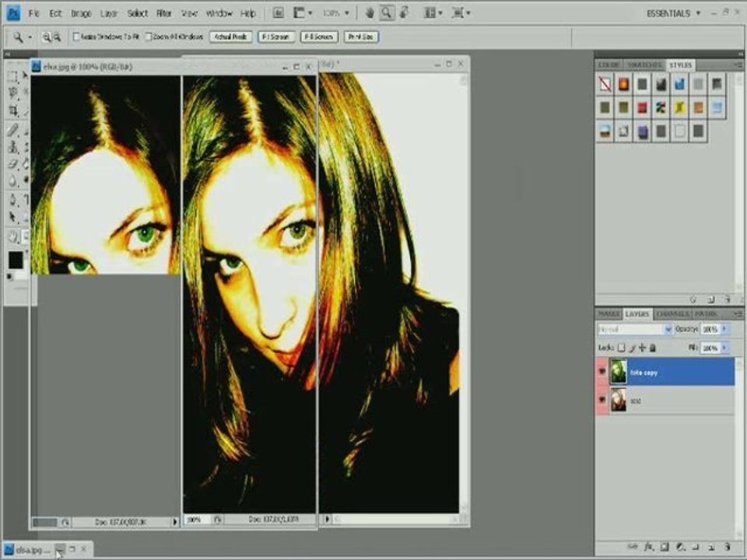Select the Lasso tool
Image resolution: width=747 pixels, height=560 pixels.
point(13,93)
